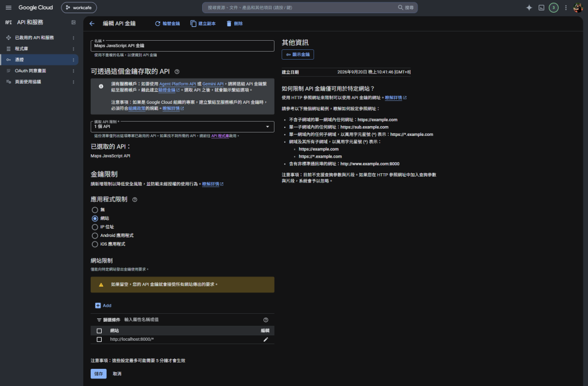Click the www.example.com:8000 example address

point(370,164)
